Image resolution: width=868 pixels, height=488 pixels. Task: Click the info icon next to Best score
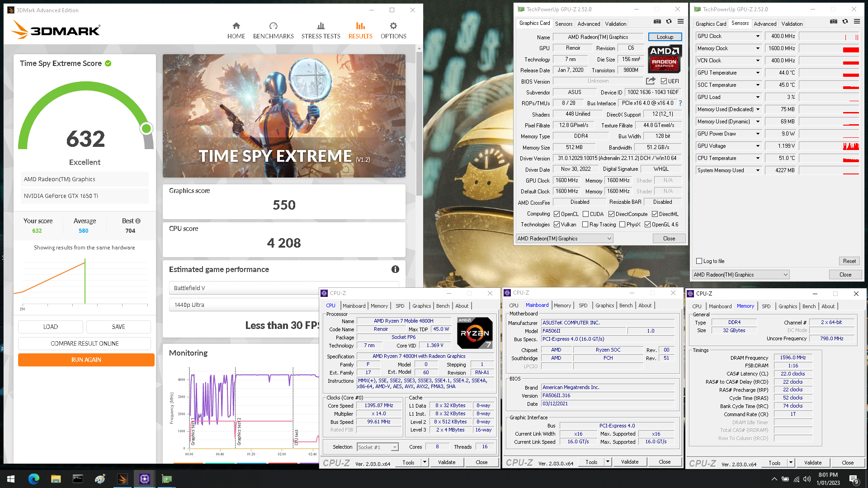click(x=138, y=221)
